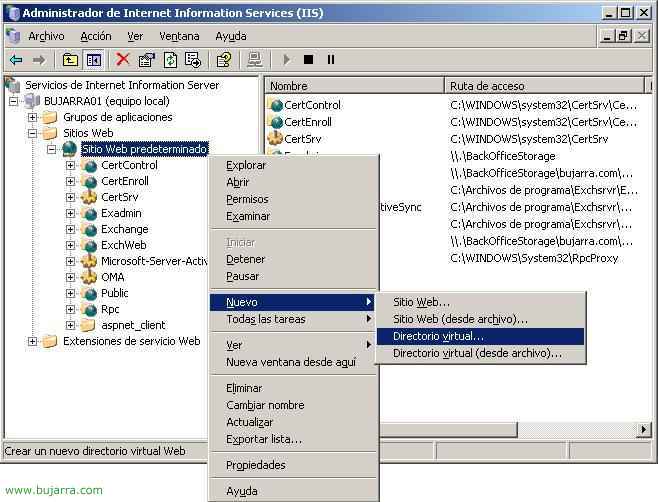Open the Acción menu in menu bar

[96, 36]
